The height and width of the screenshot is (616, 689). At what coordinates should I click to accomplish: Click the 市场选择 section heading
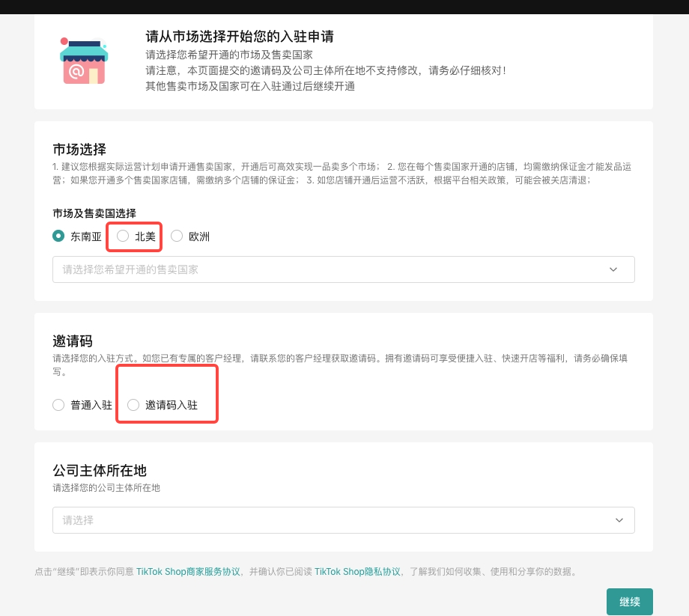click(x=79, y=149)
